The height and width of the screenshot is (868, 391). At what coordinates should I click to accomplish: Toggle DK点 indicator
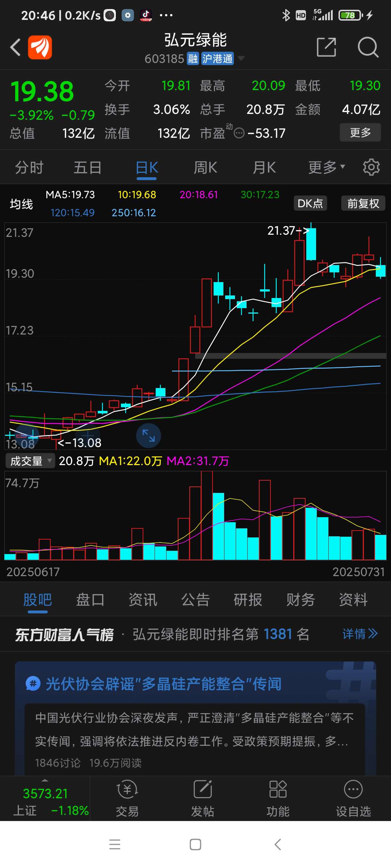click(310, 203)
